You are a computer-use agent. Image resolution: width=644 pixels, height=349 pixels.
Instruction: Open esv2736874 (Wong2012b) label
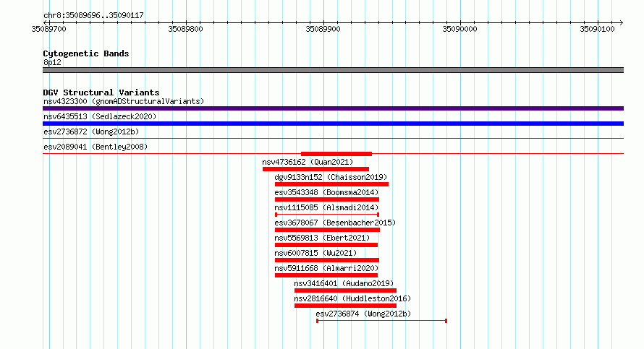tap(363, 314)
